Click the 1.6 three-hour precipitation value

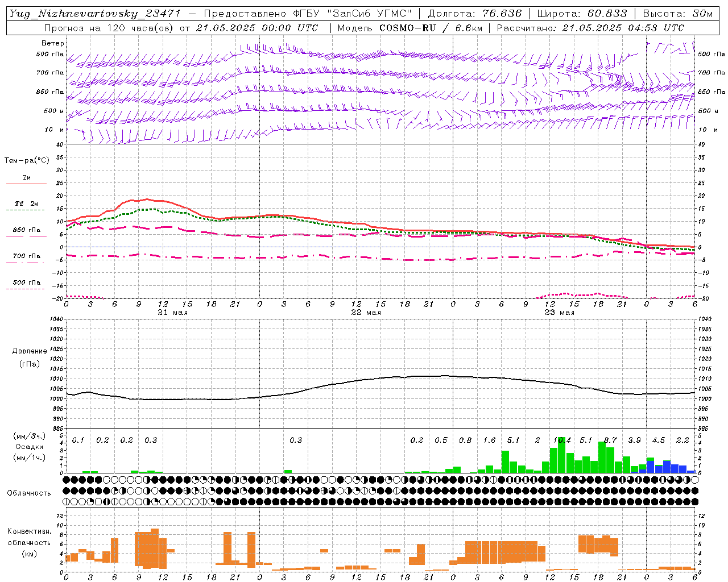489,440
